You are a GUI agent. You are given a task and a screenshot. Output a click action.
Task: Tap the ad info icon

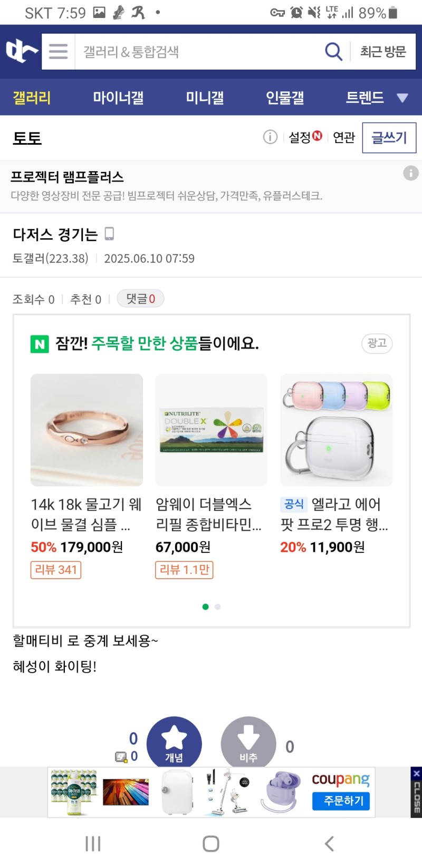point(411,173)
